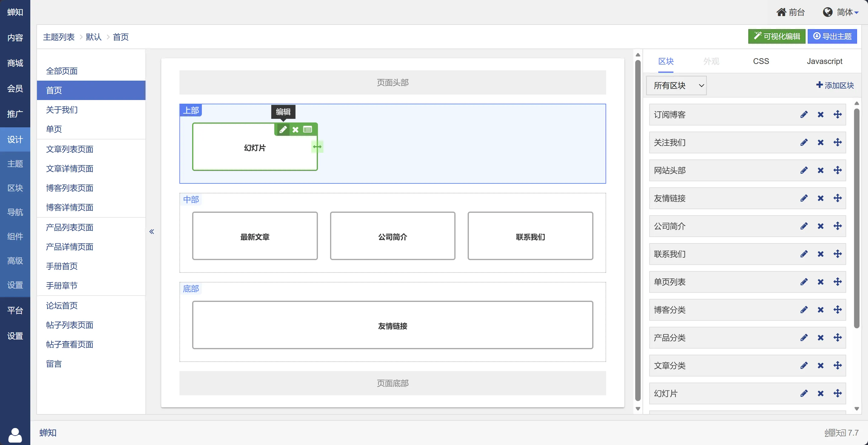Screen dimensions: 868x445
Task: Delete the 公司简介 block from list
Action: click(821, 226)
